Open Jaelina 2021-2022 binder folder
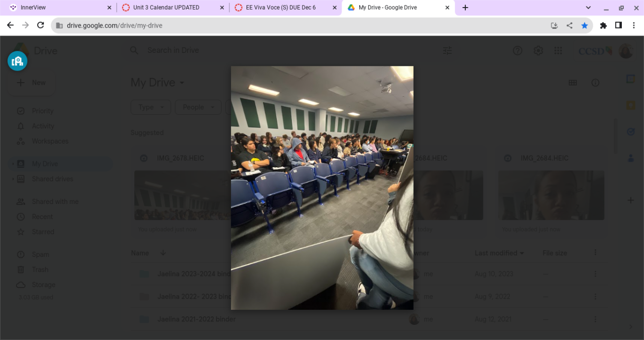Screen dimensions: 644x340 point(196,319)
